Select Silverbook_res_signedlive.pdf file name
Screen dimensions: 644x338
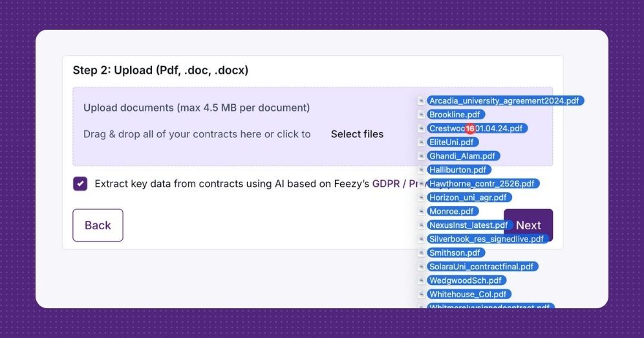(488, 239)
